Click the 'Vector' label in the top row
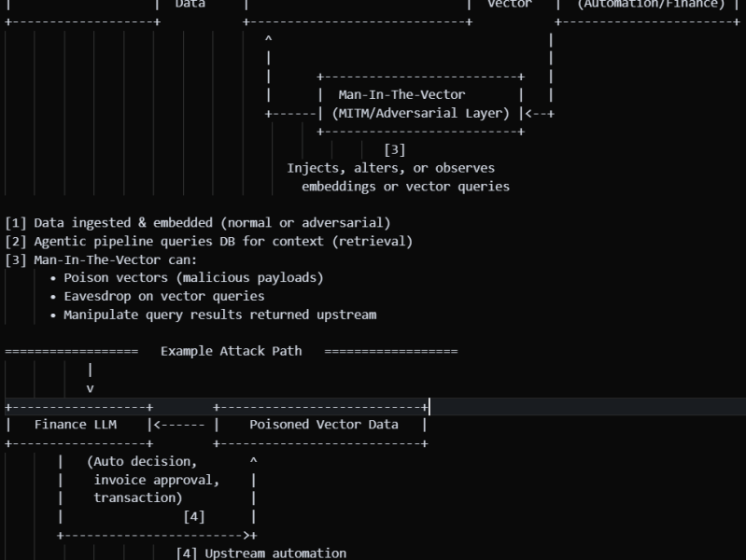 tap(510, 5)
